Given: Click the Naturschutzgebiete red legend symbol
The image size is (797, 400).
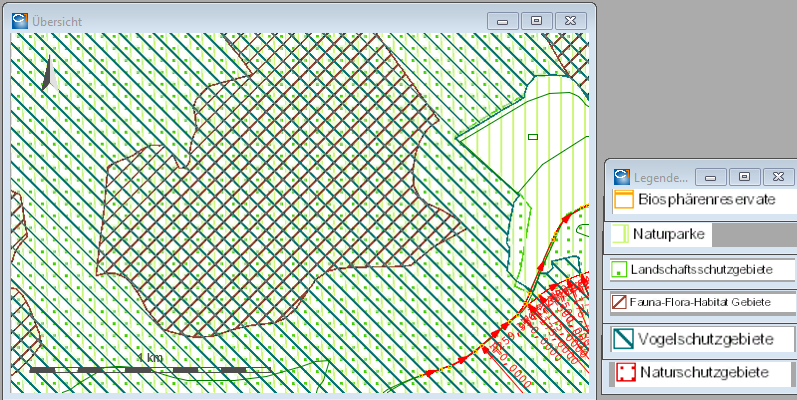Looking at the screenshot, I should [626, 372].
